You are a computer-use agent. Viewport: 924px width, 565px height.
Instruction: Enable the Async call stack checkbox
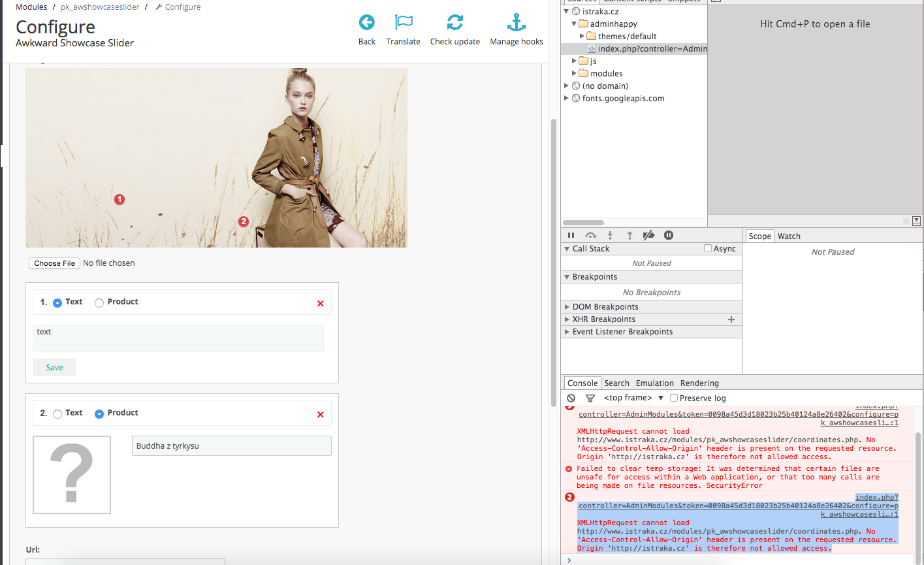tap(708, 248)
